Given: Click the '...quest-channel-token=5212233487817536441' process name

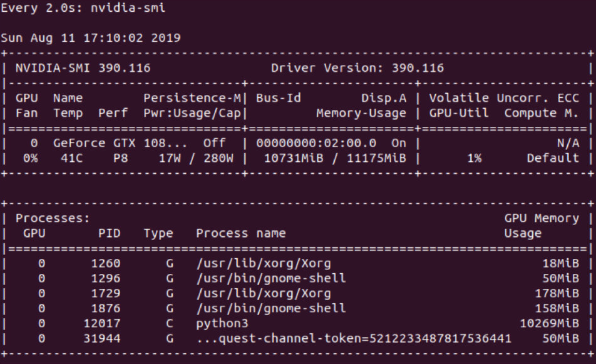Looking at the screenshot, I should pos(354,338).
